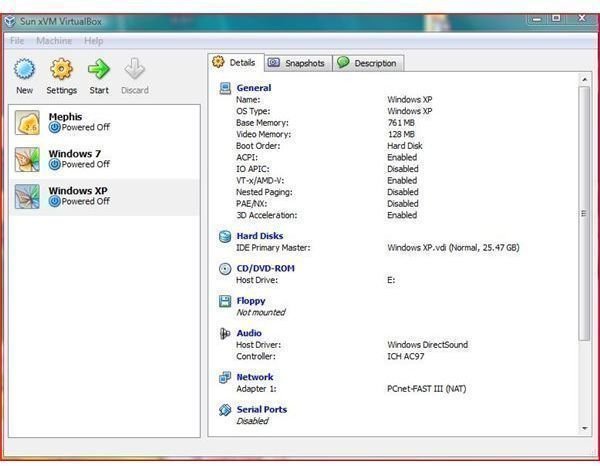Click the details panel scrollbar thumb
This screenshot has height=466, width=600.
tap(584, 213)
